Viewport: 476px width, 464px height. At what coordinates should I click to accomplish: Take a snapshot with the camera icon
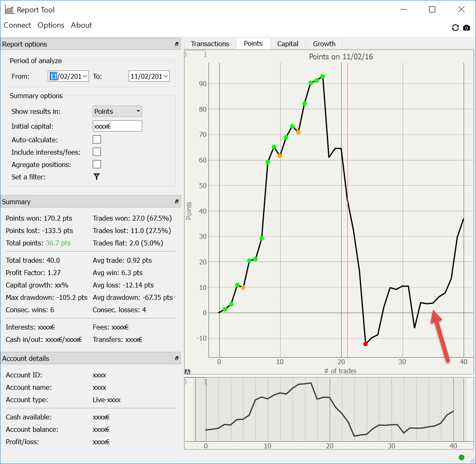(466, 28)
